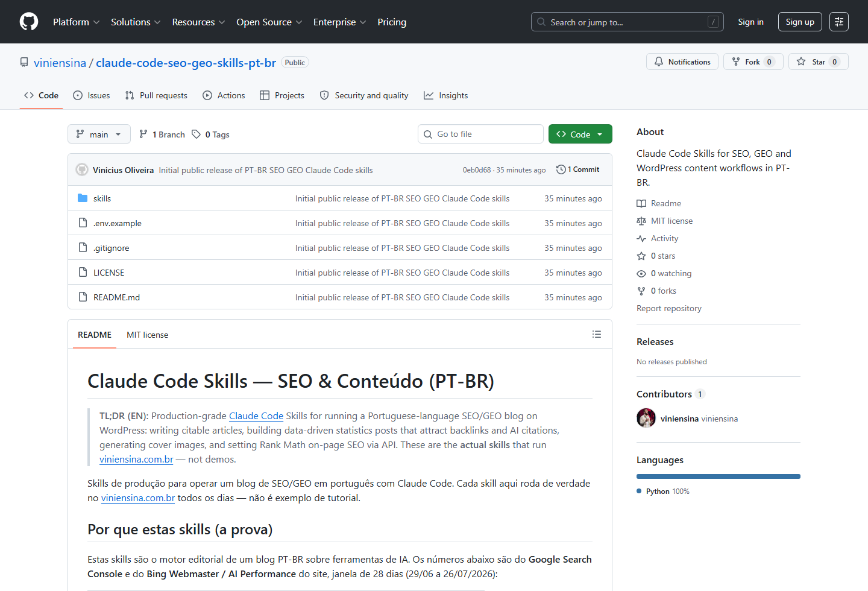Open the MIT license link in About
The image size is (868, 591).
(x=665, y=221)
